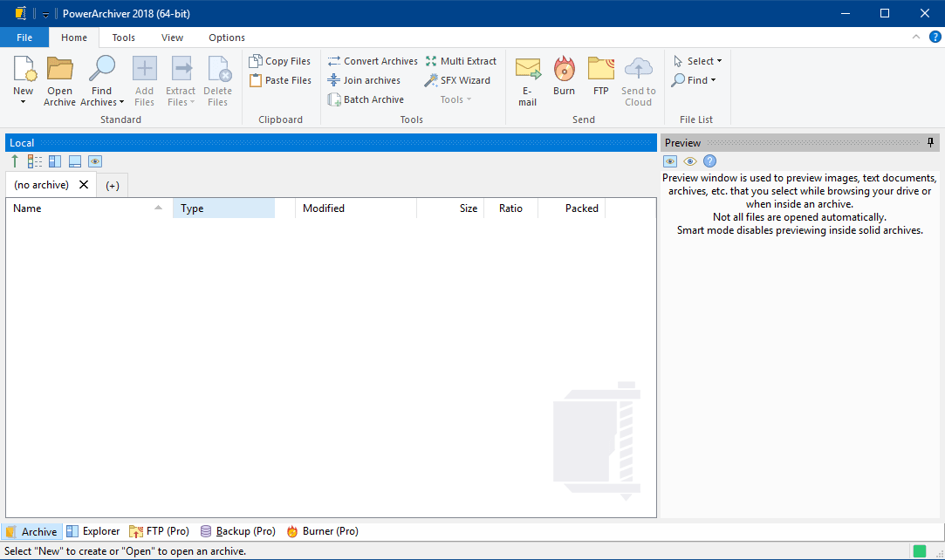
Task: Click the FTP upload icon
Action: [x=600, y=70]
